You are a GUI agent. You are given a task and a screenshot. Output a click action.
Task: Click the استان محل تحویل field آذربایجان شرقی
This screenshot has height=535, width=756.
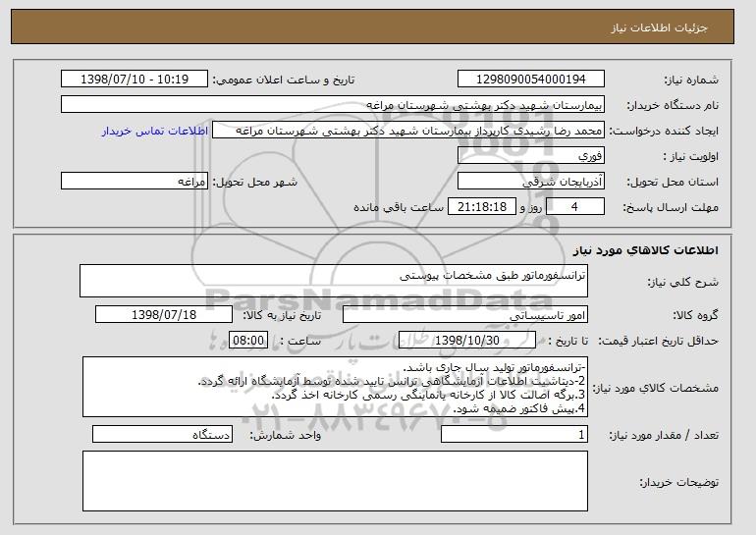click(531, 182)
